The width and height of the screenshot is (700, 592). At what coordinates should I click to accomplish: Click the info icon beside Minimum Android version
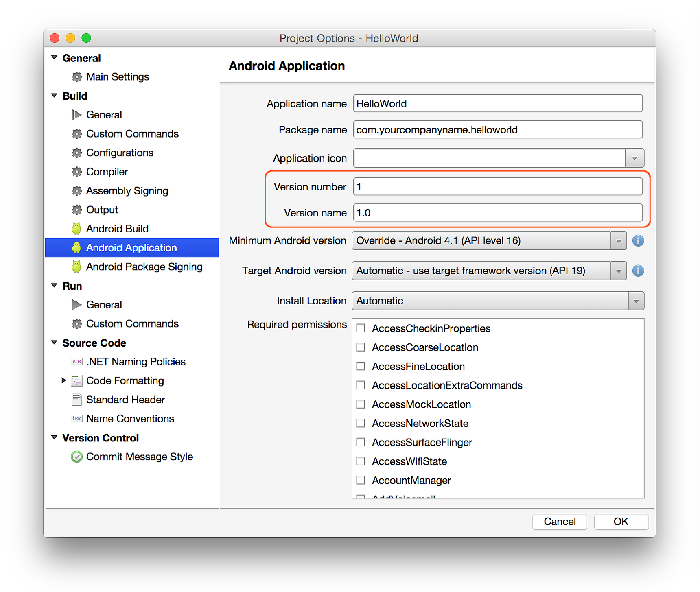tap(638, 241)
